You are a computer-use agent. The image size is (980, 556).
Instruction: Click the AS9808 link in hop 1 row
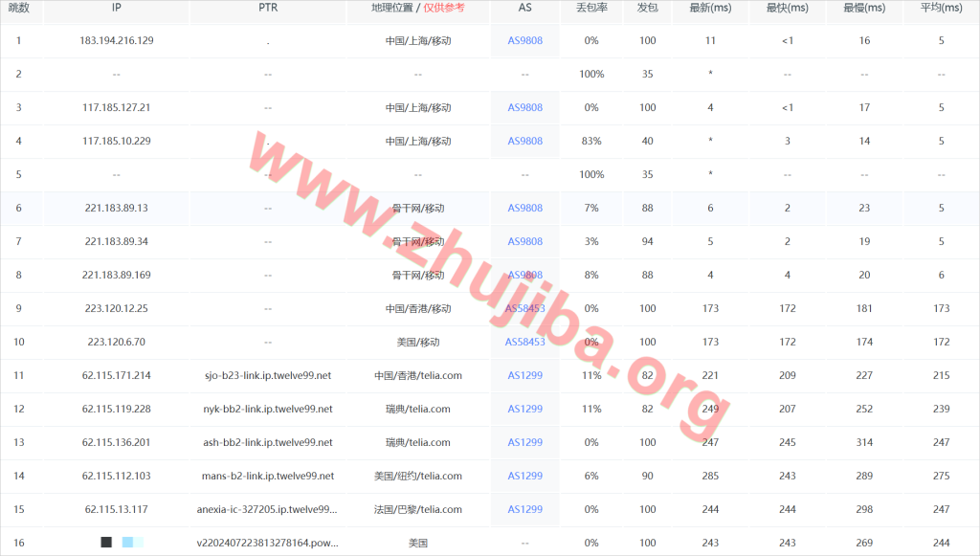tap(524, 41)
